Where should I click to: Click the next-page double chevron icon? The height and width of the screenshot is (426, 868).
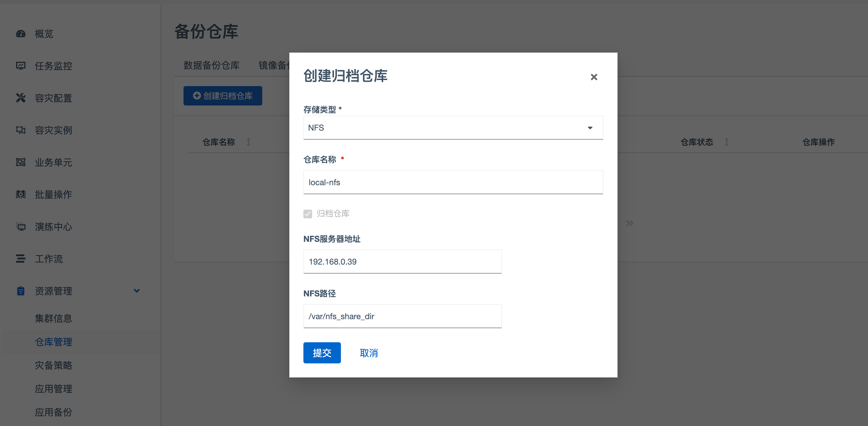[630, 223]
